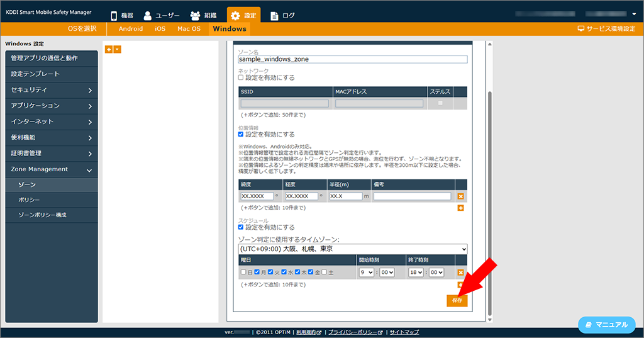Click the 備考 (remarks) field
Screen dimensions: 644x338
[413, 196]
